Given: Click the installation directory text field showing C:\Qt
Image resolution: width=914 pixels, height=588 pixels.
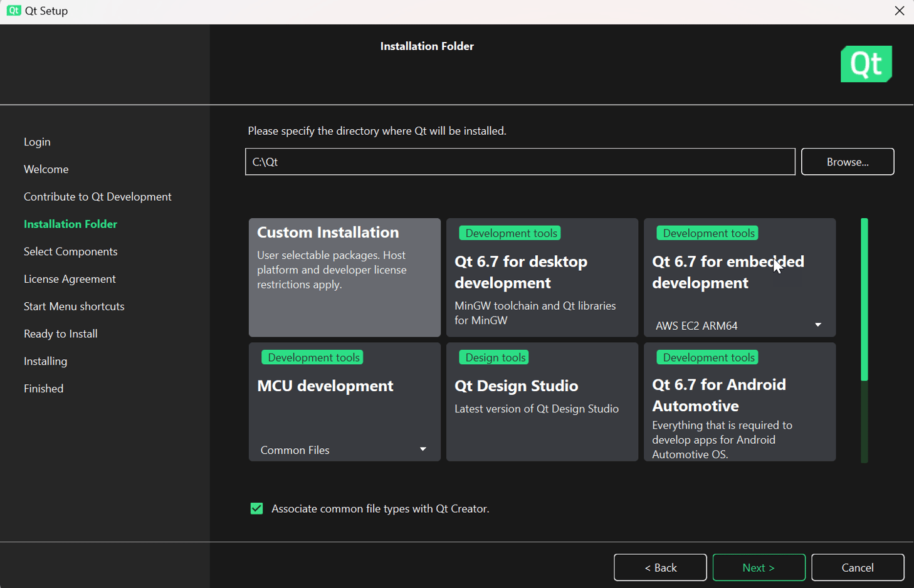Looking at the screenshot, I should pyautogui.click(x=520, y=161).
